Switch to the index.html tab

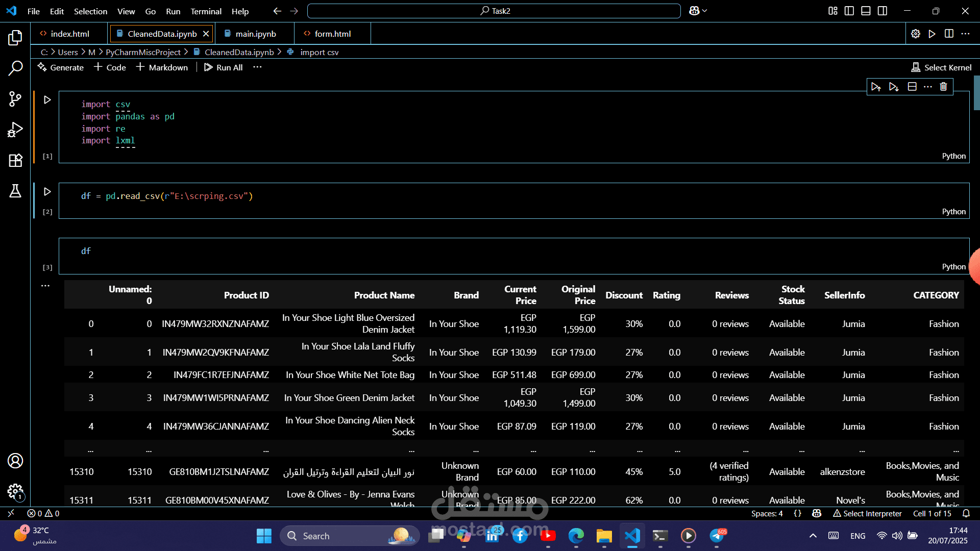[70, 34]
